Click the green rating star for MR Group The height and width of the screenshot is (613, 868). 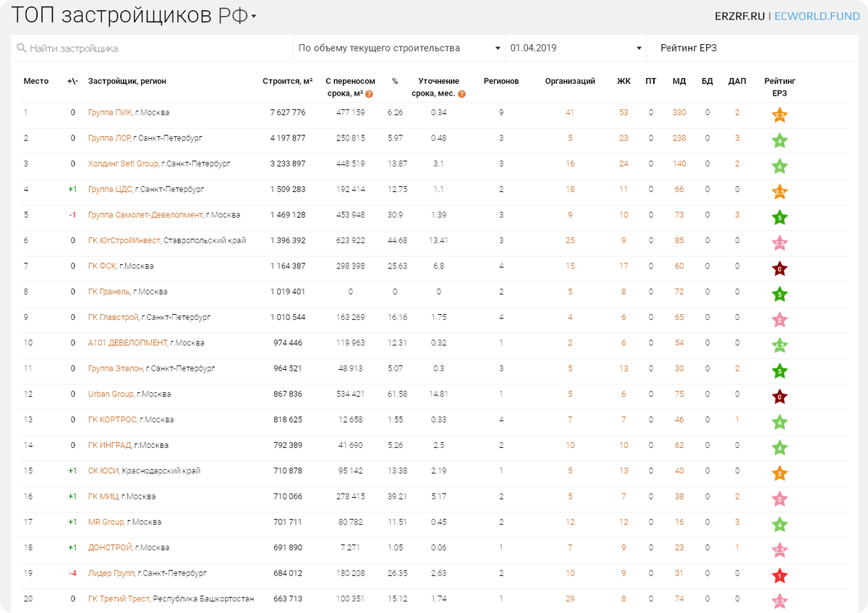point(780,525)
